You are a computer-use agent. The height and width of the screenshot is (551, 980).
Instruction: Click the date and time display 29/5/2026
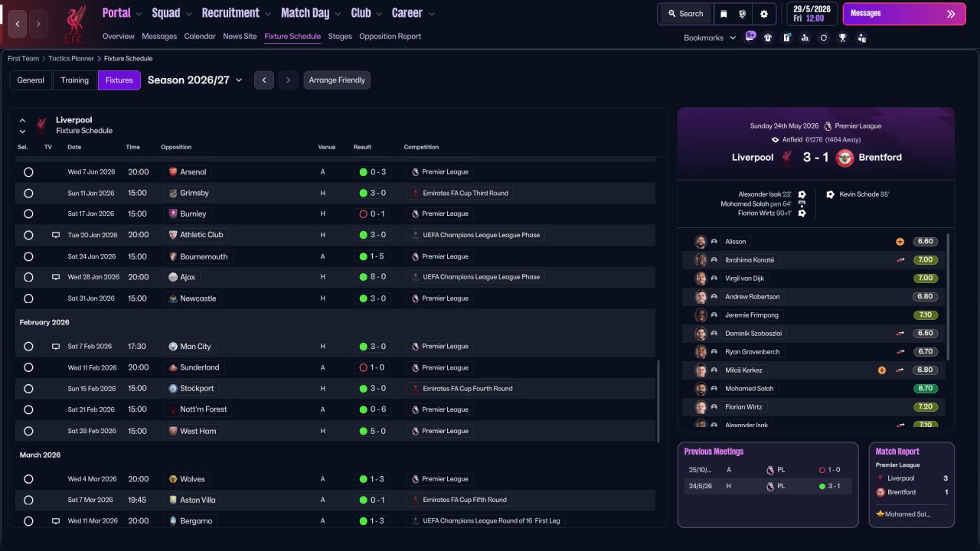point(813,14)
